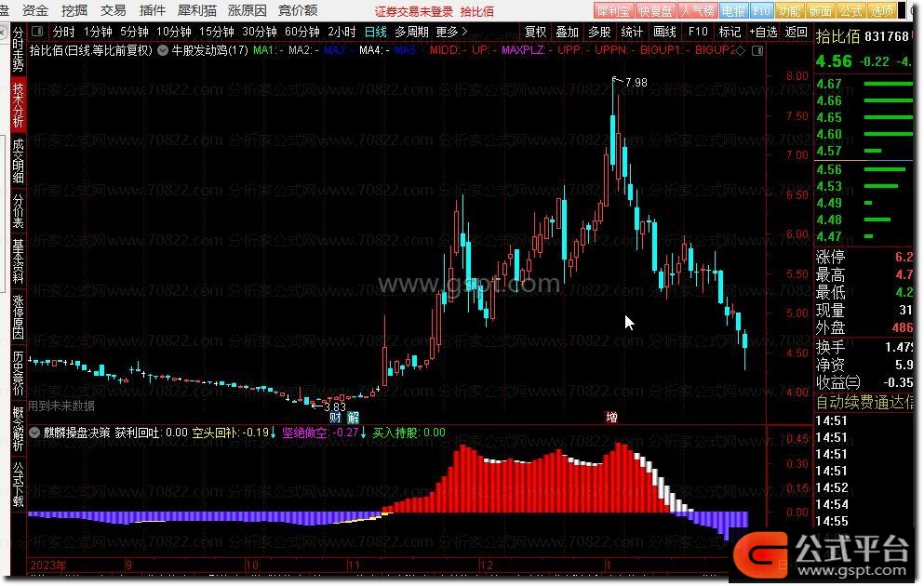The image size is (924, 586).
Task: Select 技术分析 sidebar tab
Action: pyautogui.click(x=19, y=105)
